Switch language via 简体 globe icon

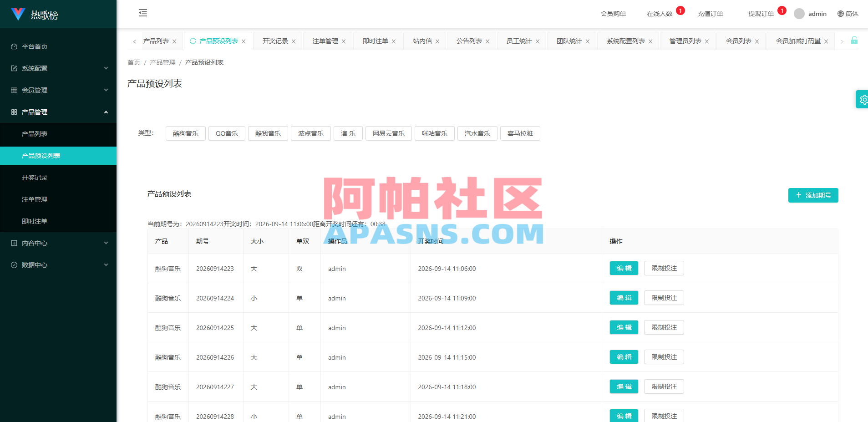[841, 14]
